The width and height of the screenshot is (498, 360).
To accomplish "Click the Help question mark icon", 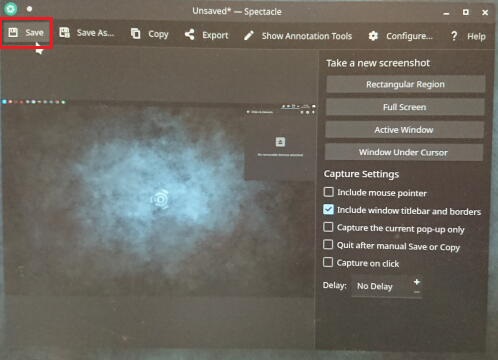I will (x=454, y=36).
